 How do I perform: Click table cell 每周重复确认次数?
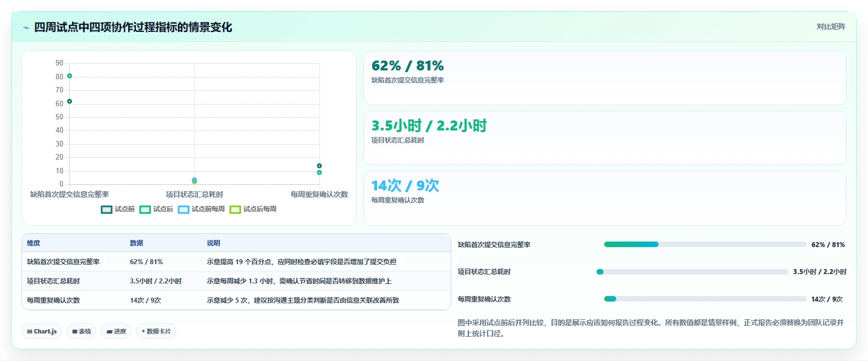click(53, 300)
